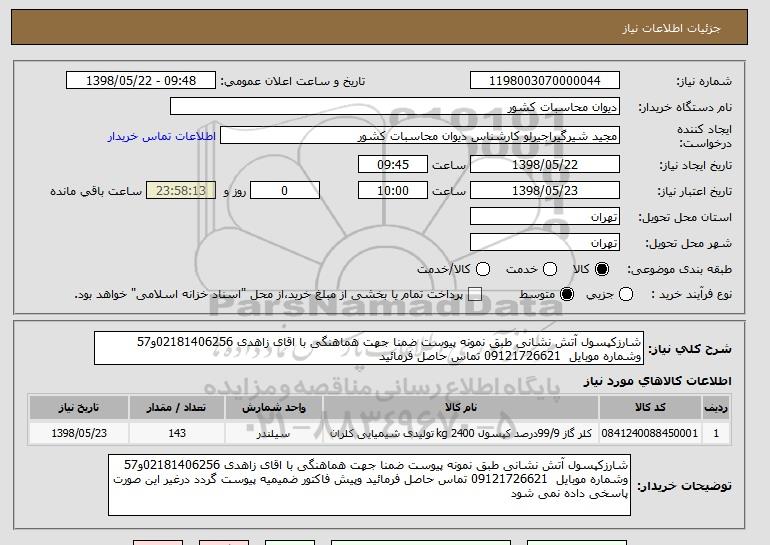Click کد کالا column header
This screenshot has height=545, width=770.
pos(650,408)
